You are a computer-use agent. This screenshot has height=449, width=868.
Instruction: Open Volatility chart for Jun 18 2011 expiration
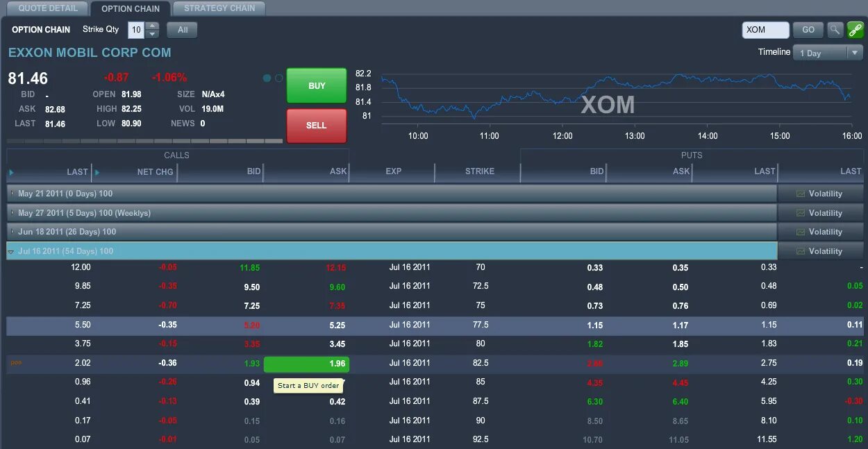click(819, 232)
